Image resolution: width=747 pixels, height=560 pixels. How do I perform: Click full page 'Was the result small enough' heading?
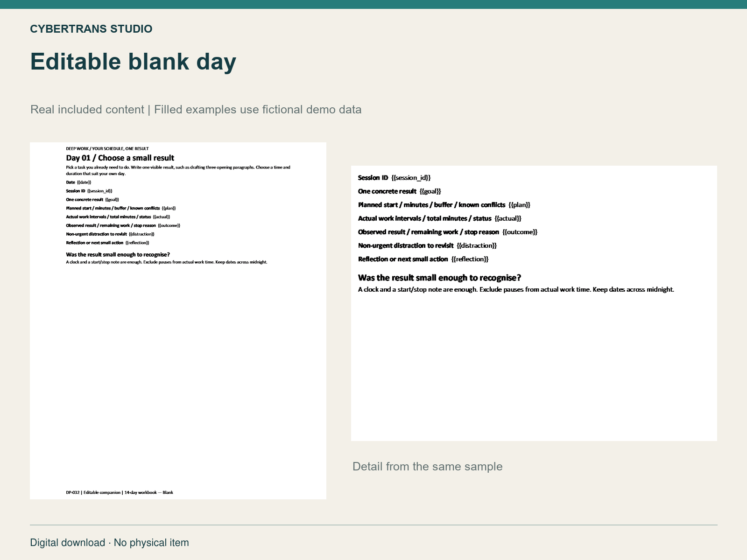(118, 255)
